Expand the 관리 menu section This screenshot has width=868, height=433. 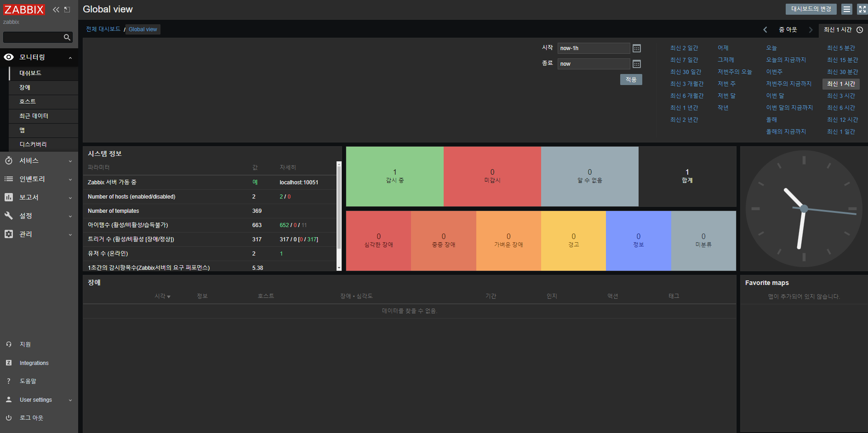pyautogui.click(x=70, y=234)
